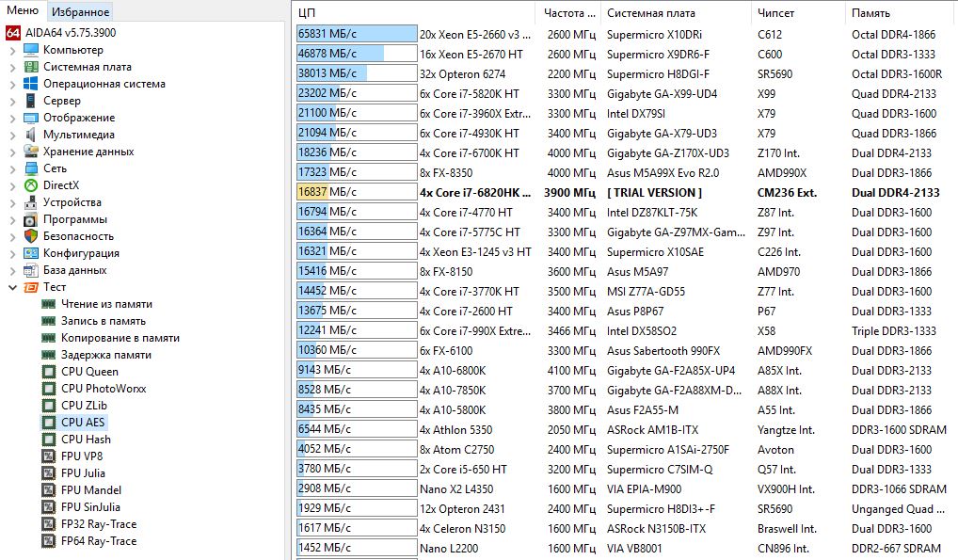Open the CPU Hash benchmark
The width and height of the screenshot is (958, 560).
(86, 439)
